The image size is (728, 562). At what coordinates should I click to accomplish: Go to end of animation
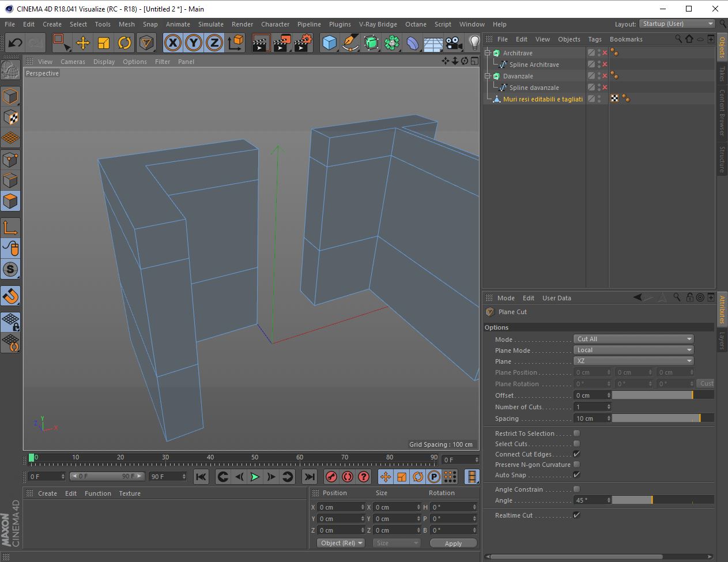[310, 477]
